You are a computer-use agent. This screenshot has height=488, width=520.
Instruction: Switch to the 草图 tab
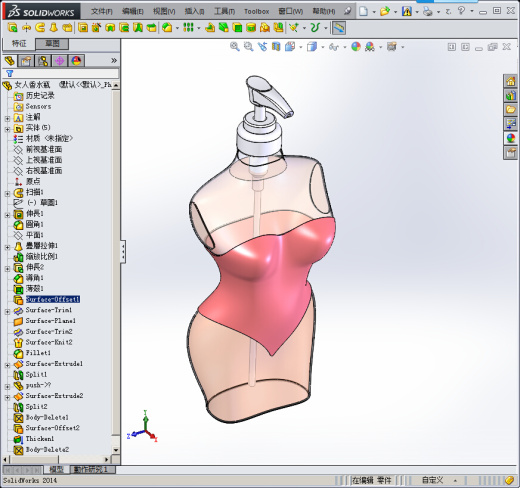[52, 43]
